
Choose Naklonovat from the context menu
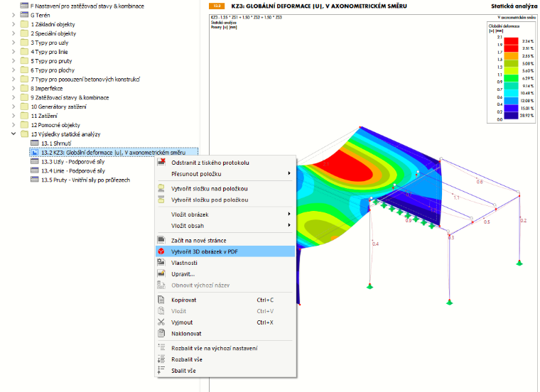coord(225,334)
